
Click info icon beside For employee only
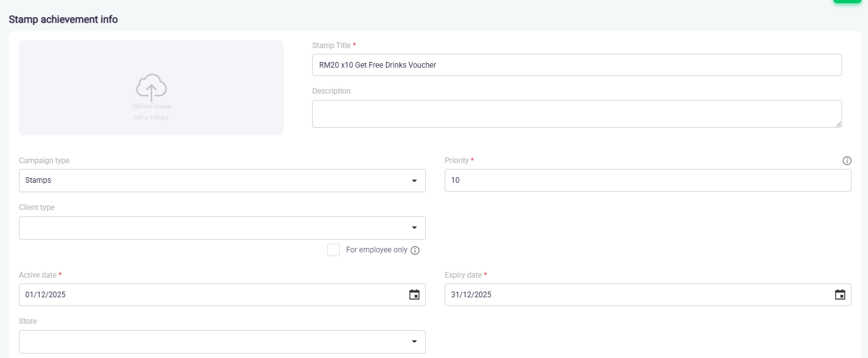point(415,250)
